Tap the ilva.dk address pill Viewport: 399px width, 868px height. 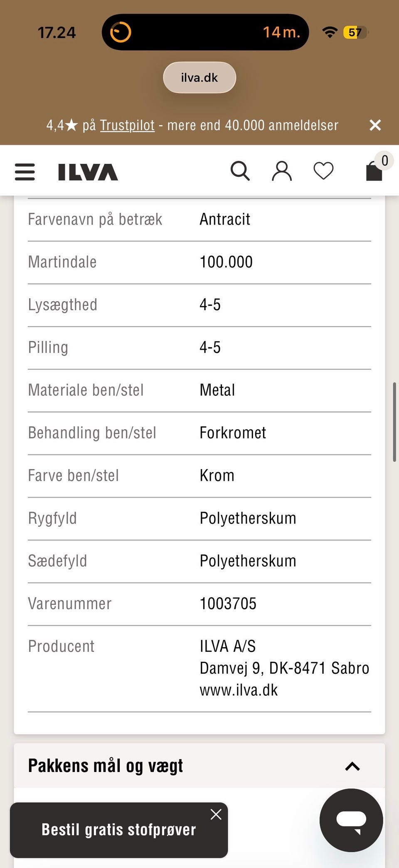pos(199,78)
